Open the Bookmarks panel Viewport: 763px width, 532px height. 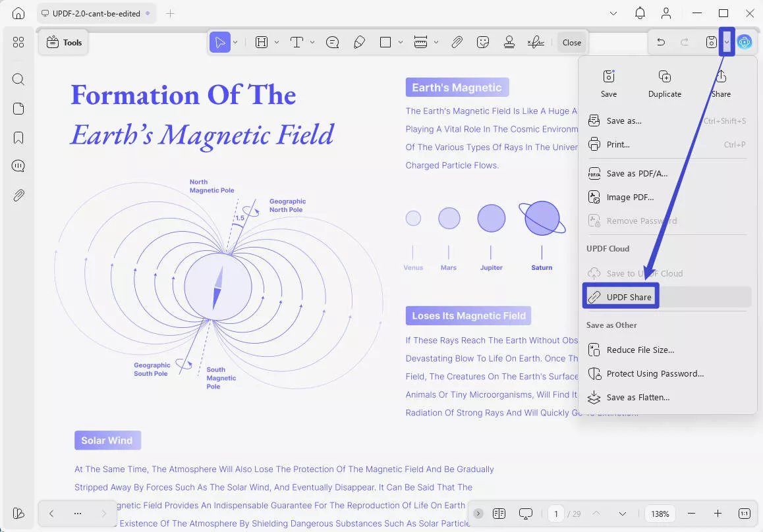click(x=18, y=137)
